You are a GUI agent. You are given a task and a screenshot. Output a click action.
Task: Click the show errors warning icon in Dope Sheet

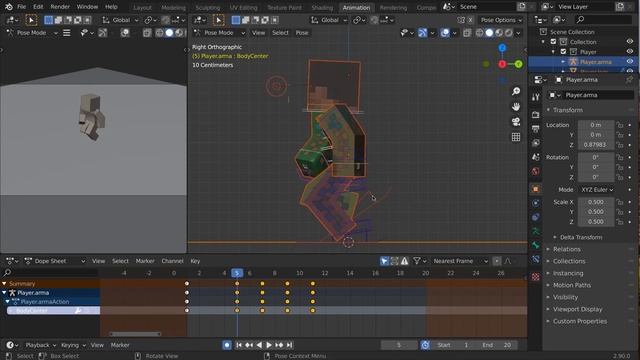tap(404, 261)
